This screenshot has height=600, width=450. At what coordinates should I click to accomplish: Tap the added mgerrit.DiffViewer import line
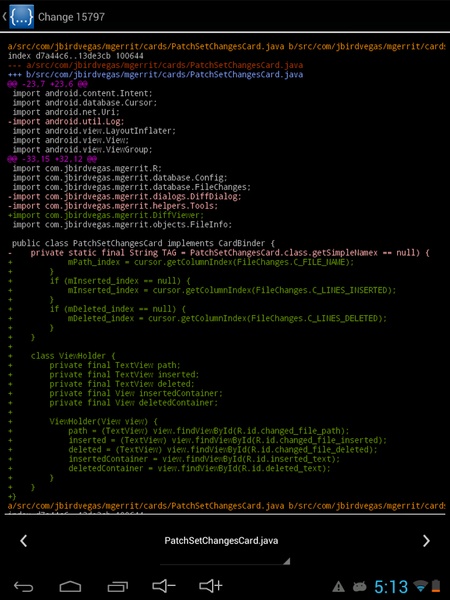106,215
